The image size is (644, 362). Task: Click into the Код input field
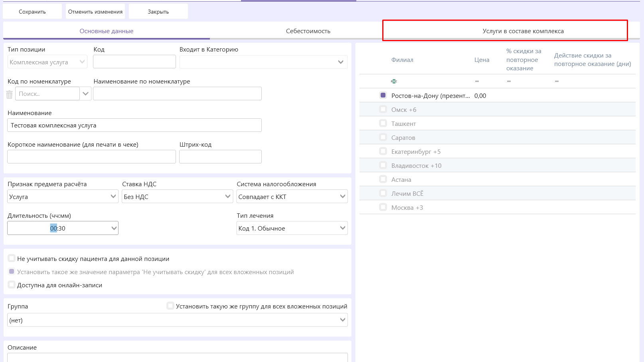pos(134,62)
